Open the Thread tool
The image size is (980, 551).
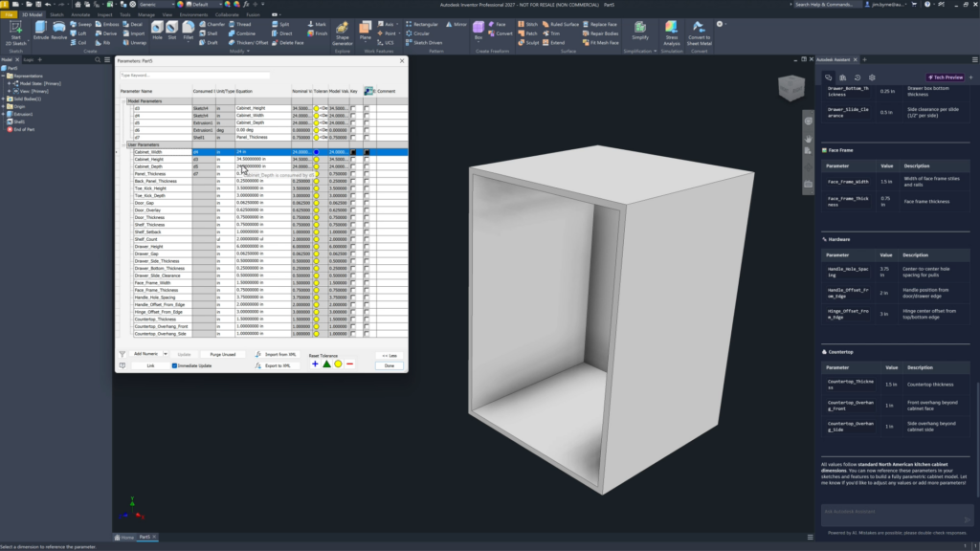click(240, 24)
